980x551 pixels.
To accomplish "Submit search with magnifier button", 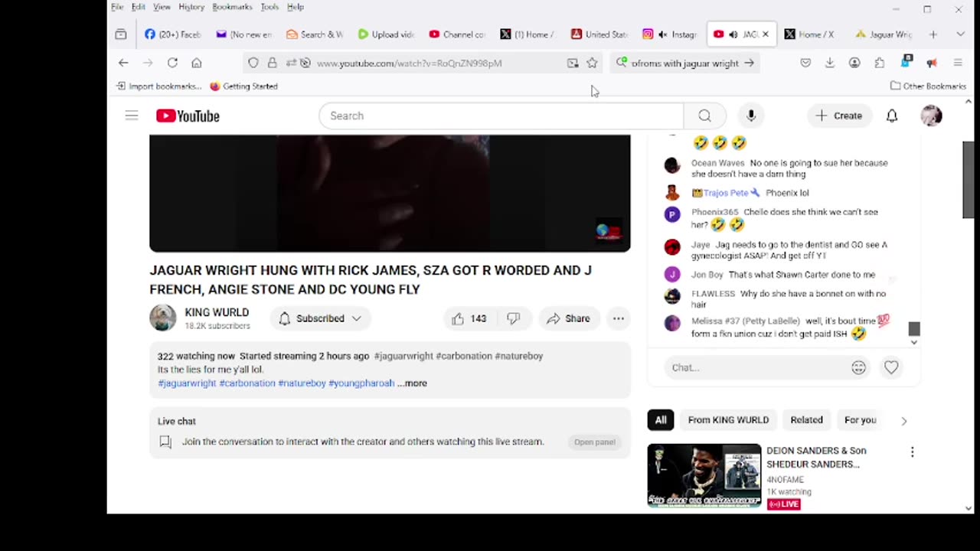I will pos(704,116).
